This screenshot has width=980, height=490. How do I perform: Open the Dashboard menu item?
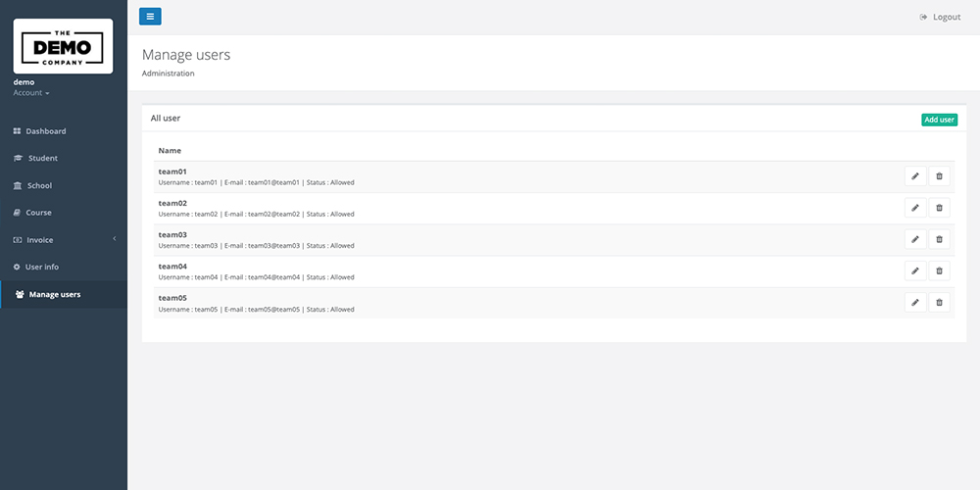pyautogui.click(x=45, y=131)
